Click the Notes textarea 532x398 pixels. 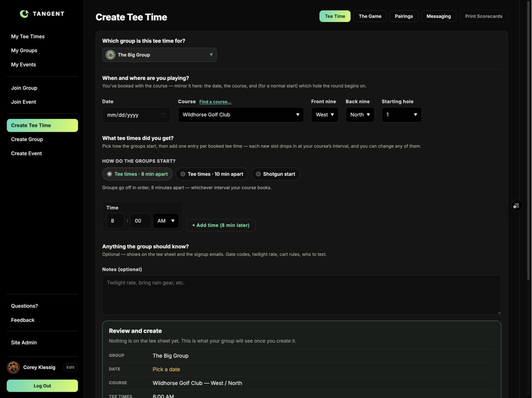[x=302, y=295]
